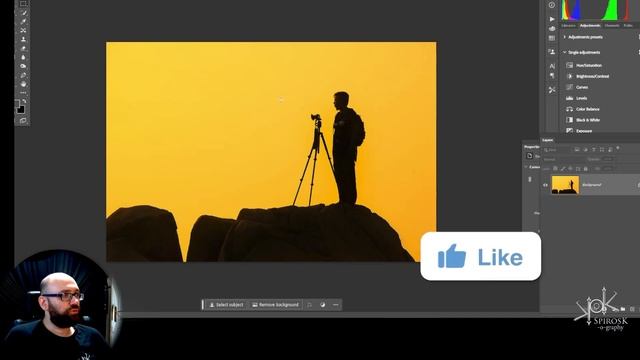Screen dimensions: 640x360
Task: Select the Content-Aware Move crossed-arrows tool
Action: (23, 30)
